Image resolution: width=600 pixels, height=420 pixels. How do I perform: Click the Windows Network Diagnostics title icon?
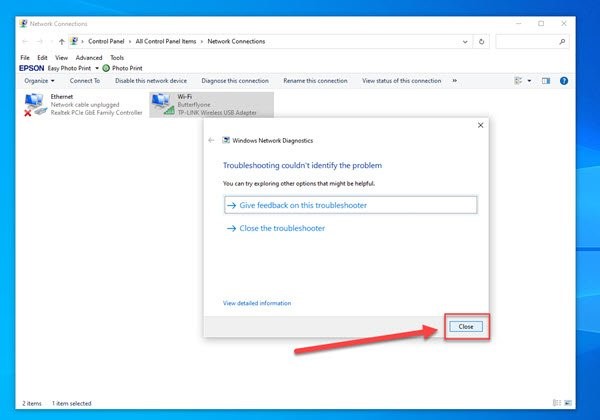(226, 140)
